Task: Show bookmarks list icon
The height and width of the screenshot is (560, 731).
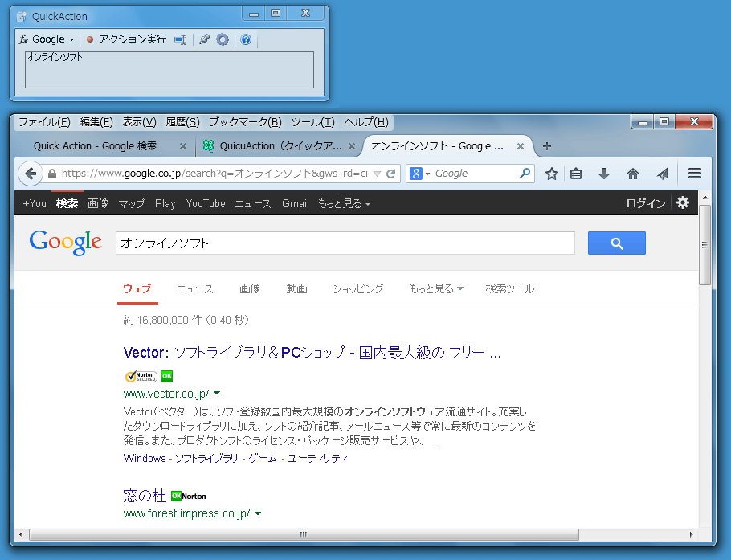Action: [x=576, y=174]
